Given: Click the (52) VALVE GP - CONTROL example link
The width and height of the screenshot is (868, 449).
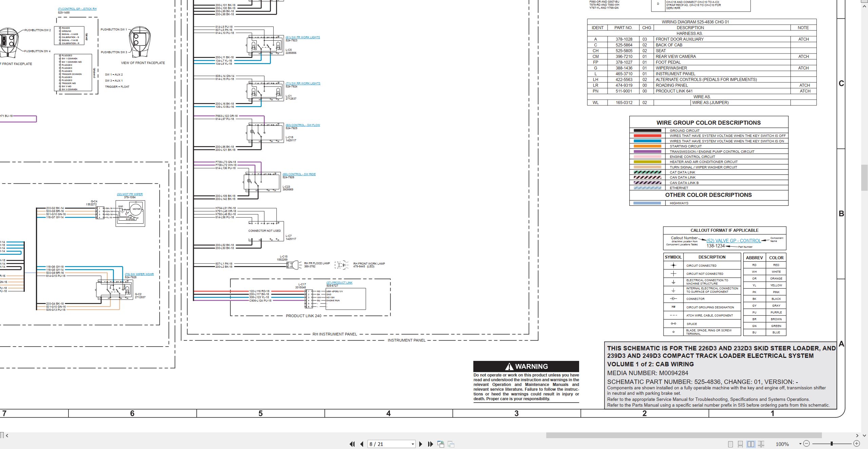Looking at the screenshot, I should [x=734, y=241].
